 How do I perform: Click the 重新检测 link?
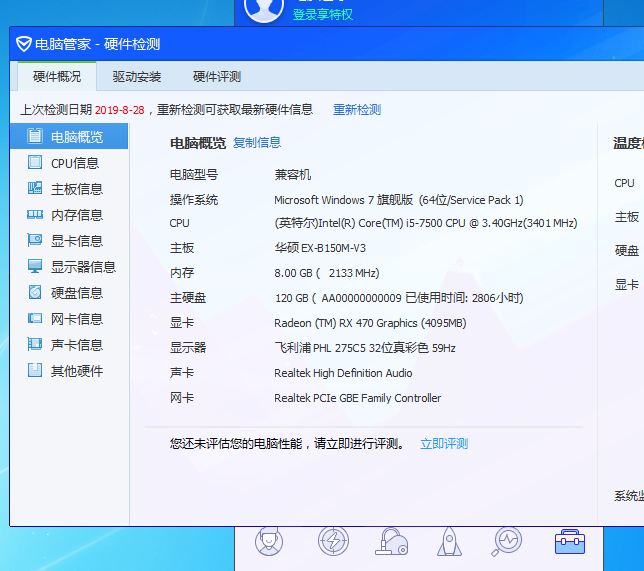pyautogui.click(x=357, y=110)
